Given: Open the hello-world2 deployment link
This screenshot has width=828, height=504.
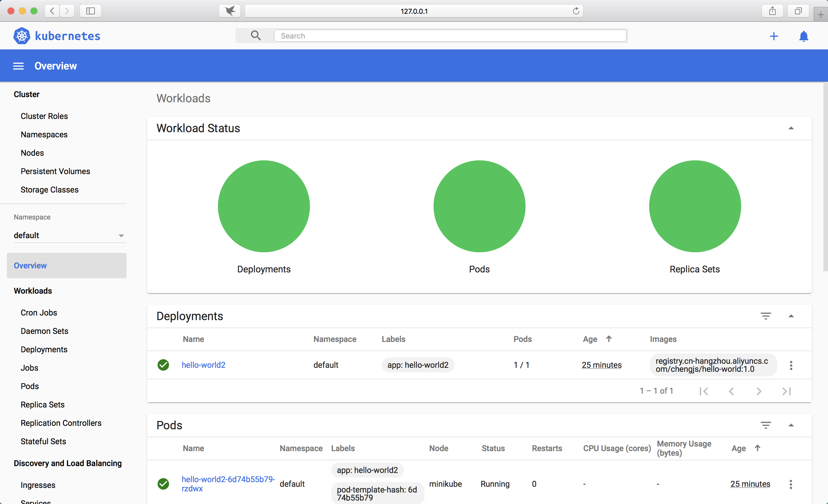Looking at the screenshot, I should [203, 365].
